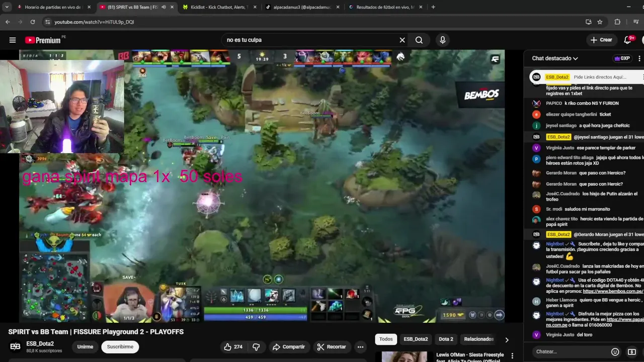Select the Todos filter chip

point(386,339)
